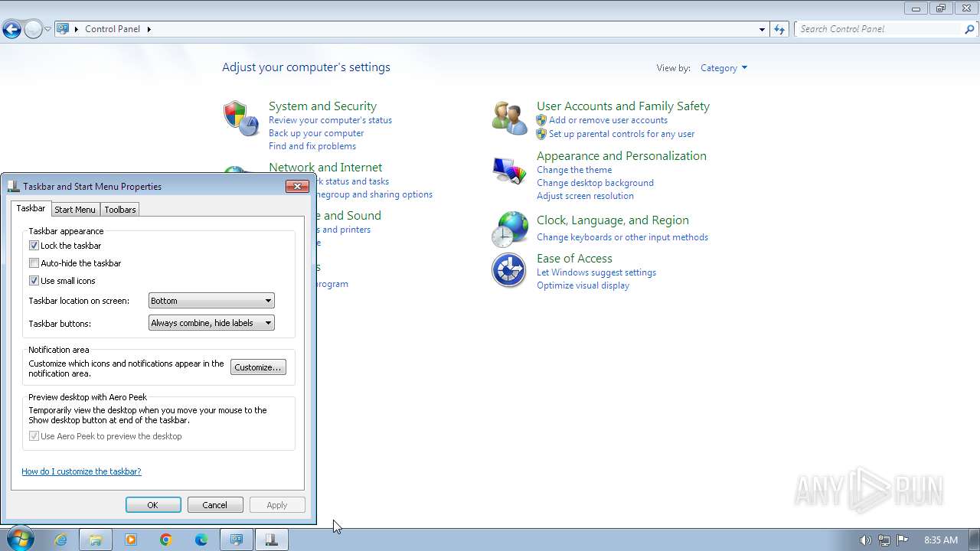Open the Appearance and Personalization monitor icon
This screenshot has height=551, width=980.
coord(509,171)
